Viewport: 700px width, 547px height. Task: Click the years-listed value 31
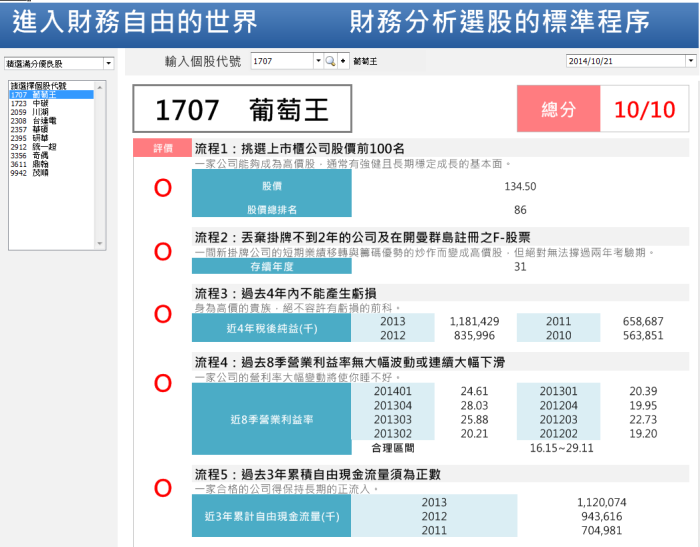click(x=520, y=267)
